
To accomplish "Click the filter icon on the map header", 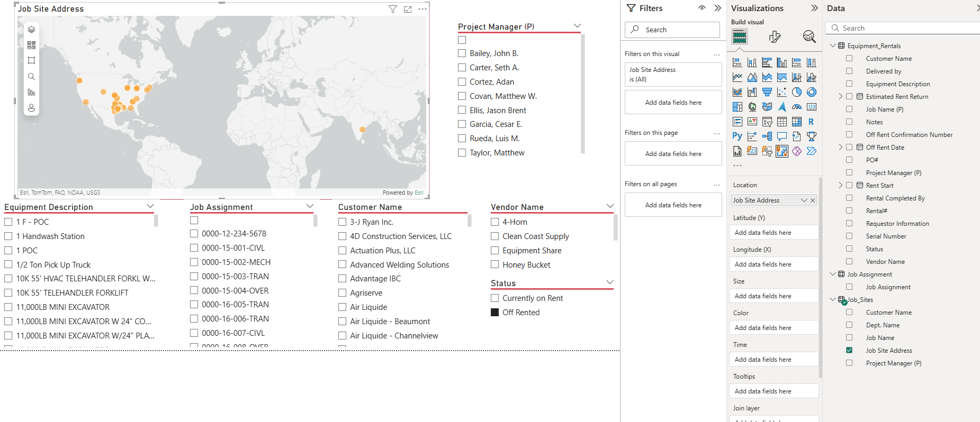I will [x=393, y=9].
